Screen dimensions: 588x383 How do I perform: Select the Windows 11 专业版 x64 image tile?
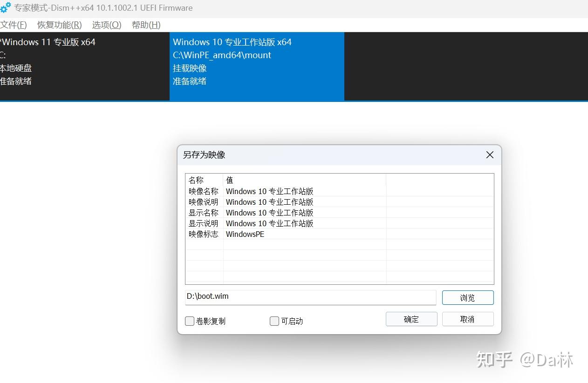tap(84, 66)
